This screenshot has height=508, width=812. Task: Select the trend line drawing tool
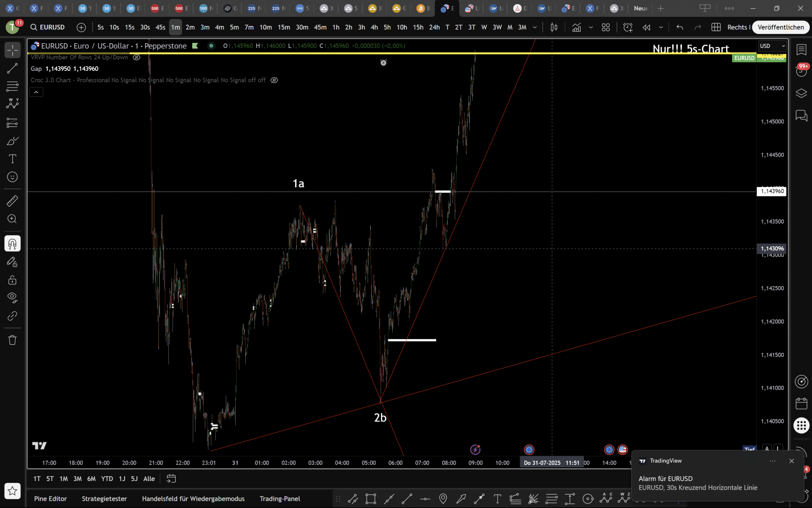pyautogui.click(x=12, y=69)
